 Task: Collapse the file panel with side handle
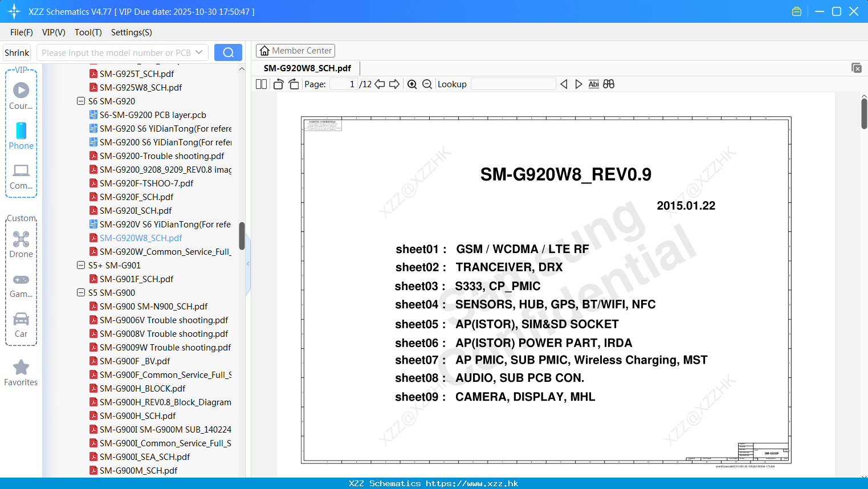click(248, 264)
